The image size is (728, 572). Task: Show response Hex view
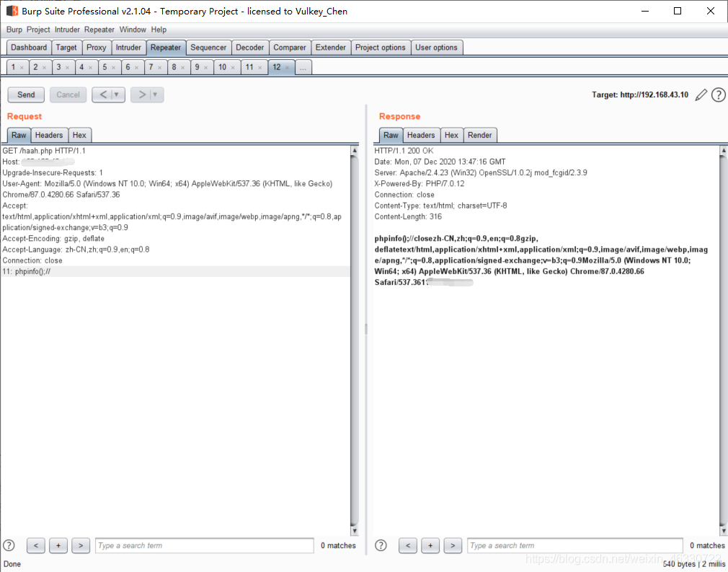[x=451, y=135]
